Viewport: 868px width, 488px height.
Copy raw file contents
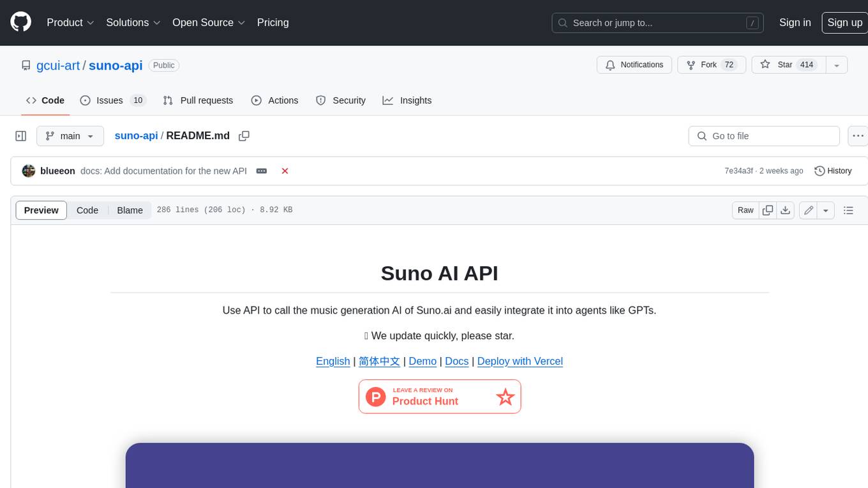[x=768, y=210]
